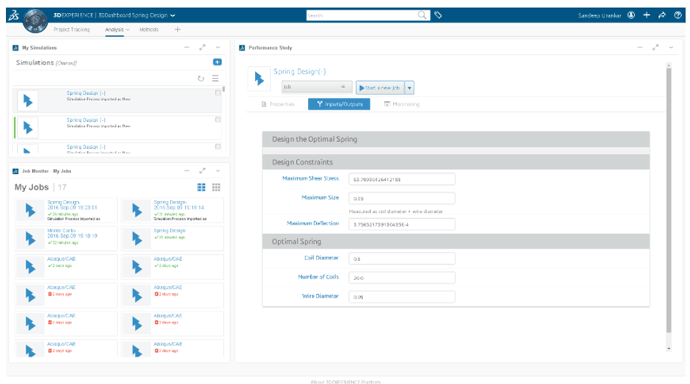This screenshot has width=690, height=384.
Task: Minimize the Performance Study widget
Action: (640, 47)
